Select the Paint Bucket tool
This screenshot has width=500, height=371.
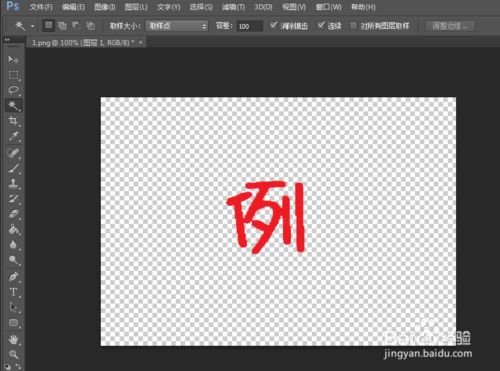pos(13,229)
